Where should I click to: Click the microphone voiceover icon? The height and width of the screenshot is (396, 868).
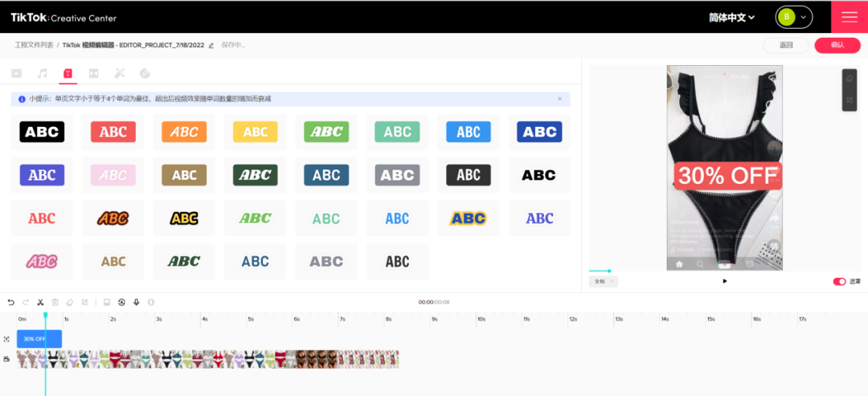click(136, 302)
